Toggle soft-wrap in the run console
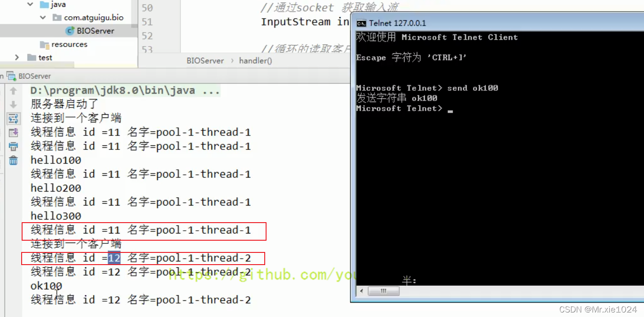 tap(14, 119)
